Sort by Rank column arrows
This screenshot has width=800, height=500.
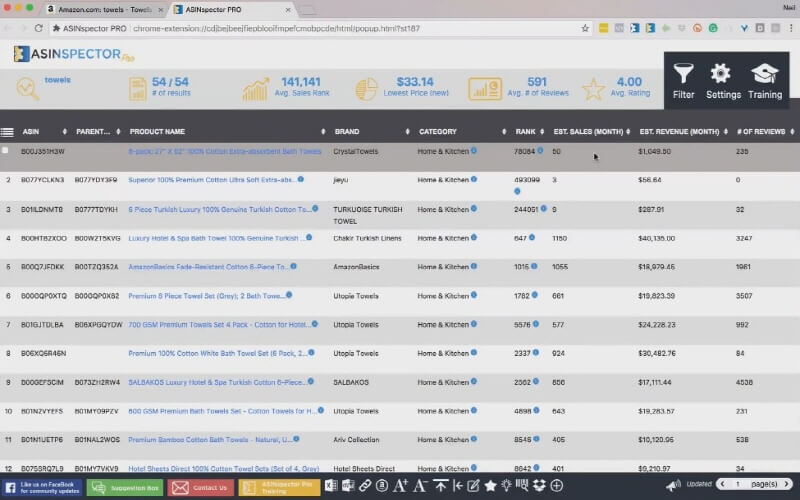tap(542, 132)
